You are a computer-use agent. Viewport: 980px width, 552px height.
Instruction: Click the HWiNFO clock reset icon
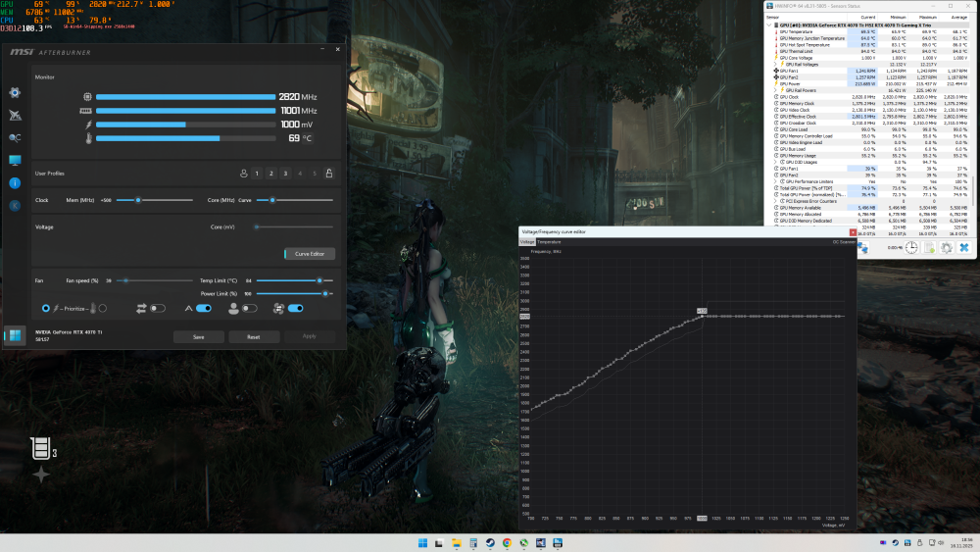pos(910,249)
